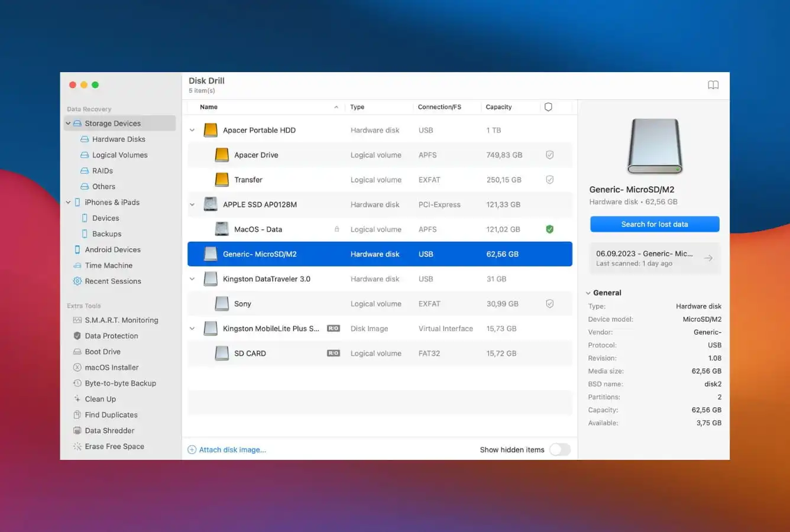The image size is (790, 532).
Task: Click the Kingston DataTraveler 3.0 disk icon
Action: [x=211, y=279]
